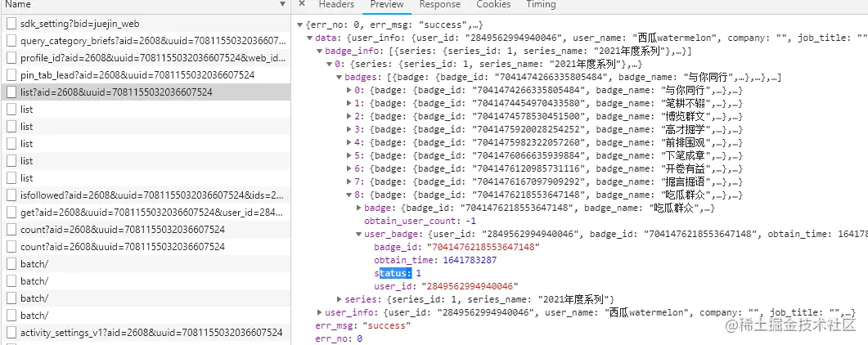Expand badge item 0 与你同行

pos(349,90)
